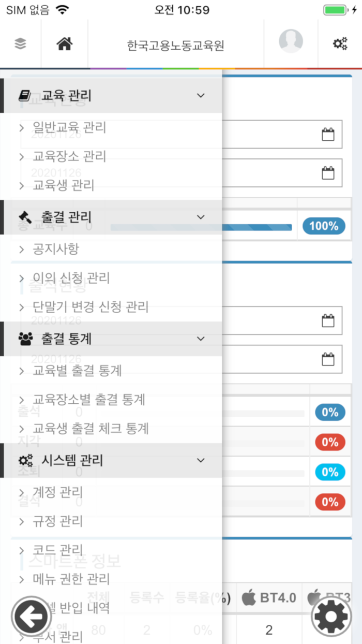The image size is (362, 644).
Task: Open the stacked layers menu icon
Action: coord(20,42)
